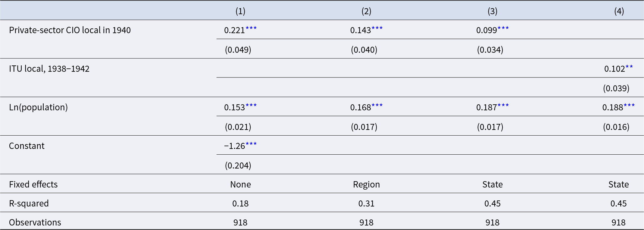Select the column (2) header
The image size is (644, 230).
(x=366, y=11)
